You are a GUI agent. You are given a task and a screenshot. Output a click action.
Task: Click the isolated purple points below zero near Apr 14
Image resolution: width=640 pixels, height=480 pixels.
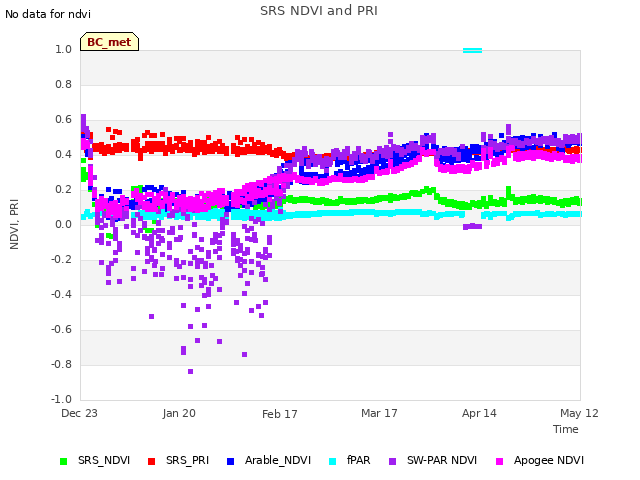pos(473,227)
